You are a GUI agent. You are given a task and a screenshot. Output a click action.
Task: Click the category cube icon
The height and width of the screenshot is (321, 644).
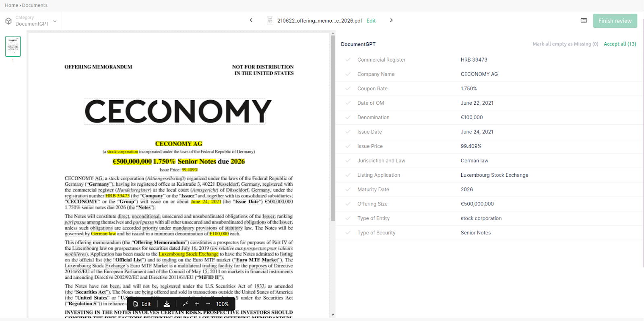pyautogui.click(x=8, y=21)
